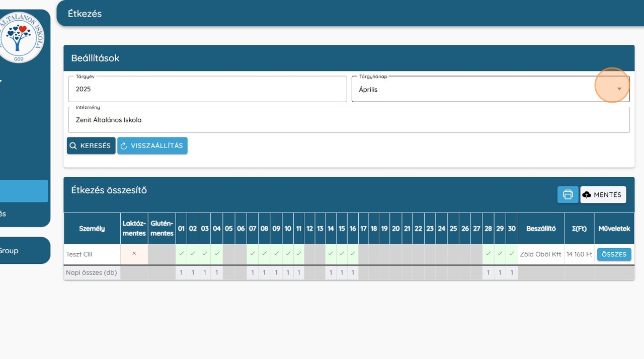Open the Intézmény selection field
644x359 pixels.
coord(349,120)
